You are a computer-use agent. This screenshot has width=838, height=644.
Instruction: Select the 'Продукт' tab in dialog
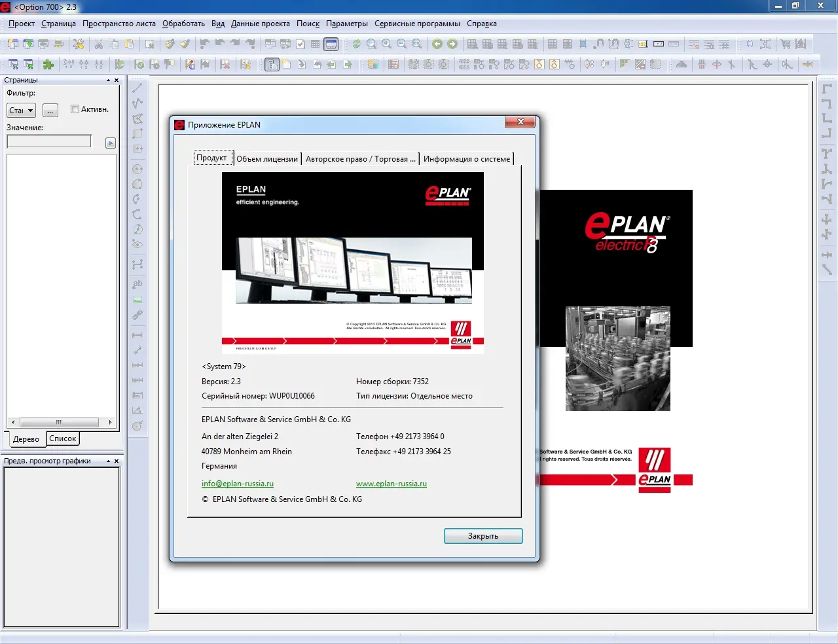click(x=212, y=158)
